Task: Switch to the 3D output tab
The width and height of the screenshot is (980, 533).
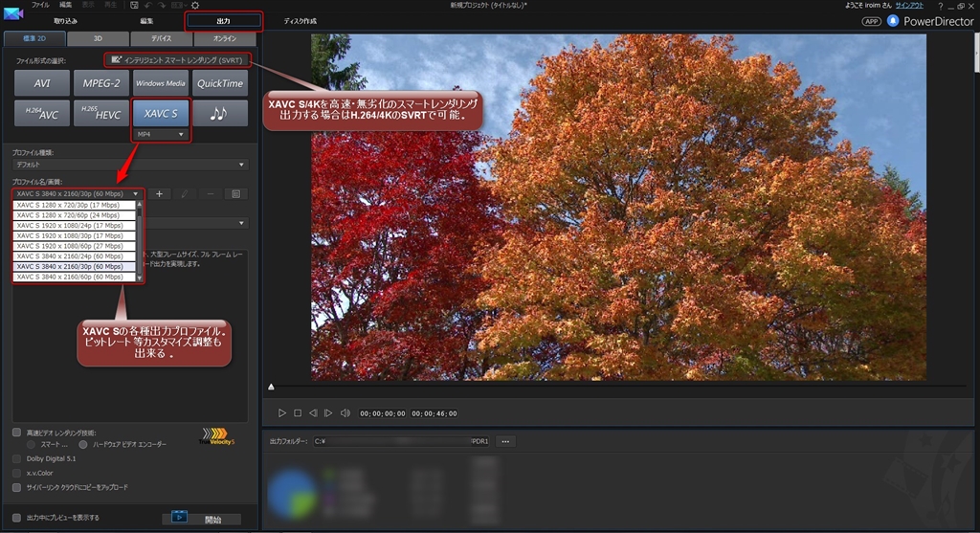Action: point(98,38)
